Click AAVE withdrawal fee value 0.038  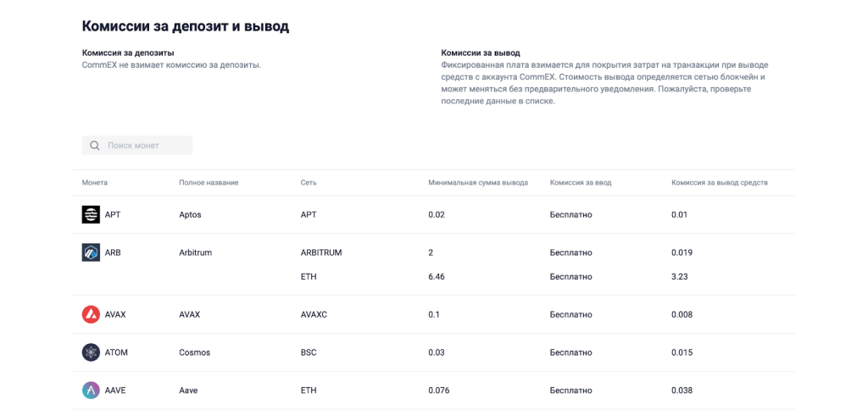[x=682, y=391]
